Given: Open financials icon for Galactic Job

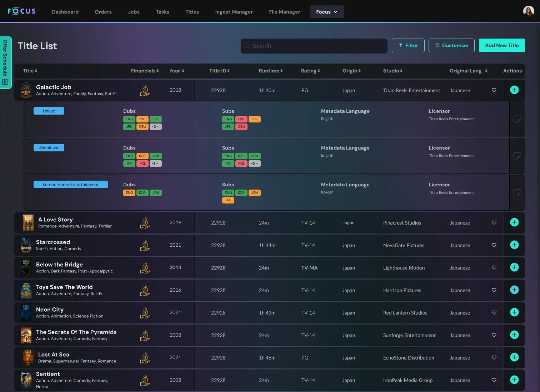Looking at the screenshot, I should click(x=145, y=90).
